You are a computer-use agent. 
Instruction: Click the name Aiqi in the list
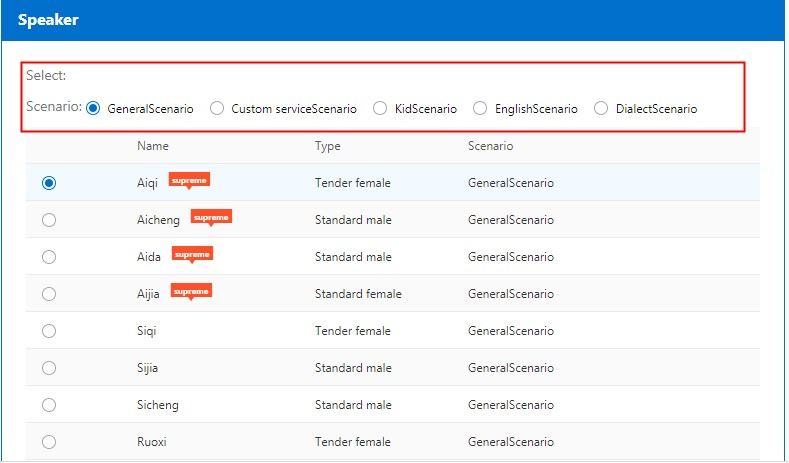[x=147, y=183]
